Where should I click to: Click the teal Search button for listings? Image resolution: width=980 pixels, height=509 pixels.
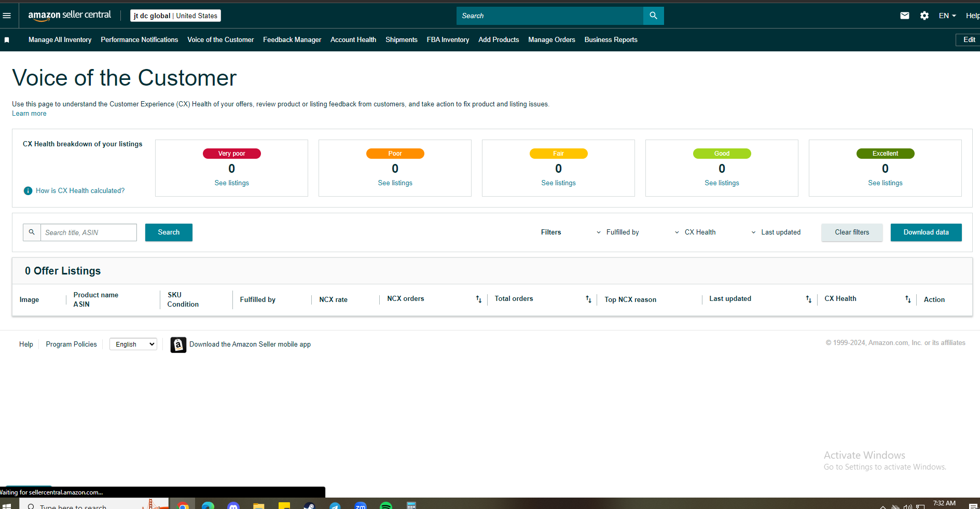[169, 232]
